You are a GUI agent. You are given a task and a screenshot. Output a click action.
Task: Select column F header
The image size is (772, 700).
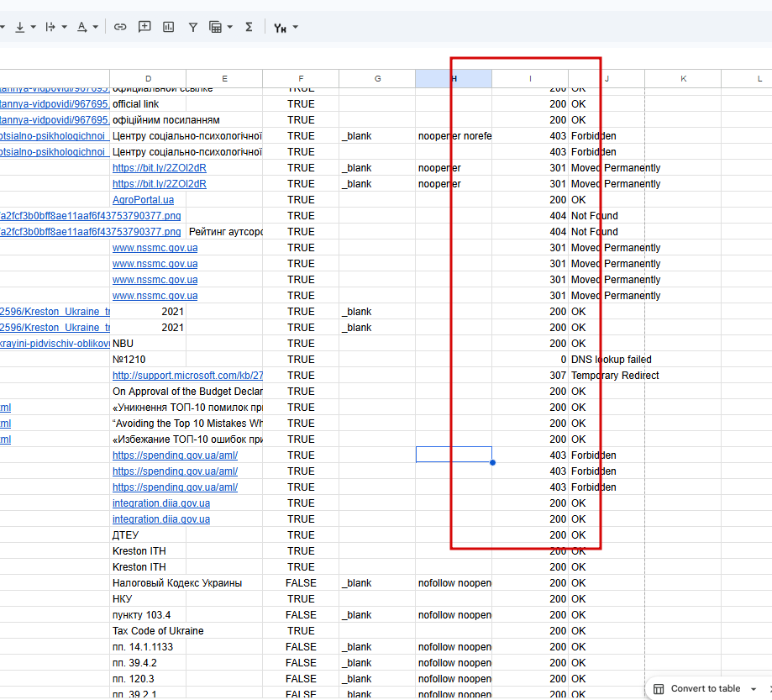(301, 79)
